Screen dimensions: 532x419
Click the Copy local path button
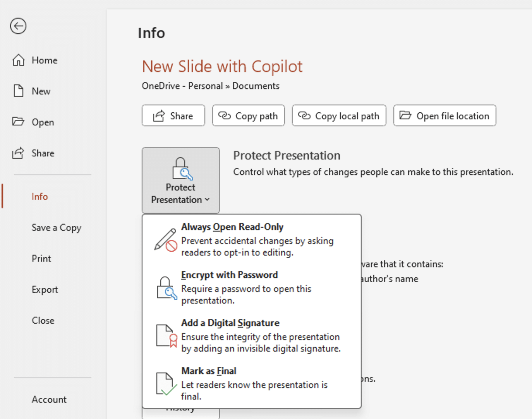[339, 115]
